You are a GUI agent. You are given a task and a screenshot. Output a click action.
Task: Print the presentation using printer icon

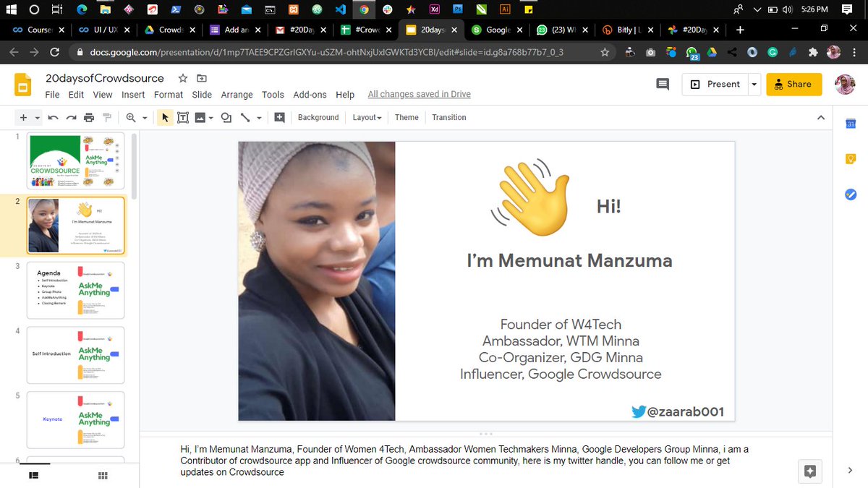(89, 117)
